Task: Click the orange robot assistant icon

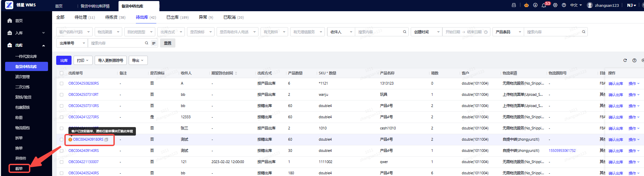Action: (526, 5)
